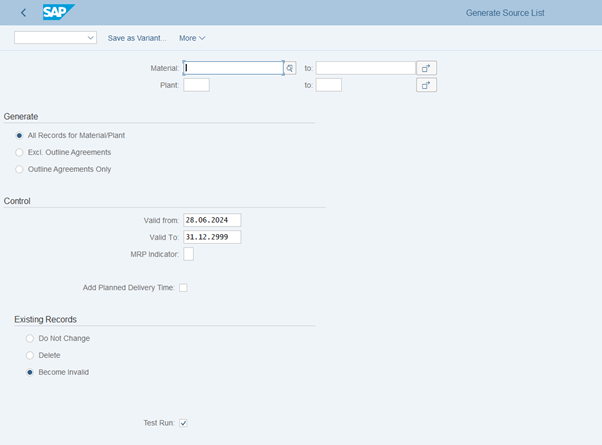Screen dimensions: 602x445
Task: Select Become Invalid radio button
Action: point(30,372)
